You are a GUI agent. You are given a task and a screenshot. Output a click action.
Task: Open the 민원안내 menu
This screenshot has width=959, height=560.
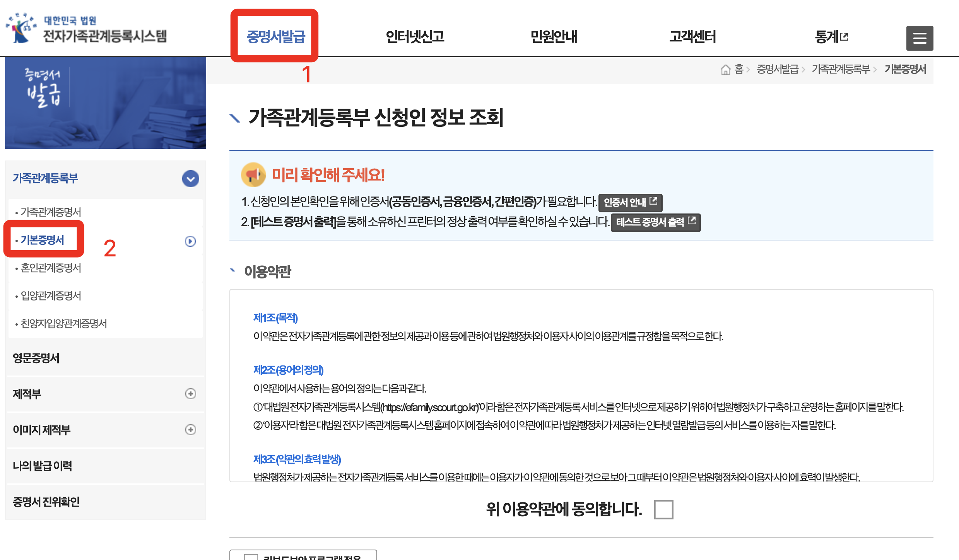pyautogui.click(x=554, y=37)
